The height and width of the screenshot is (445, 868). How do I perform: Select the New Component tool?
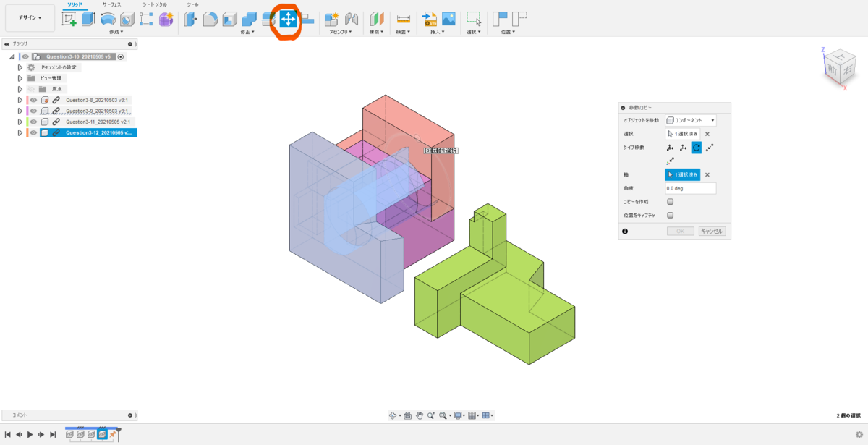click(332, 20)
